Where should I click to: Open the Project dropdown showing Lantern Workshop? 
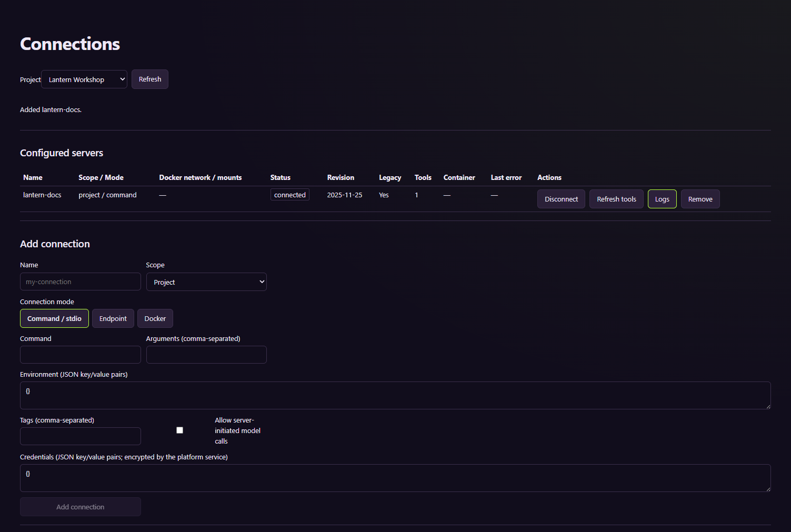[x=84, y=79]
